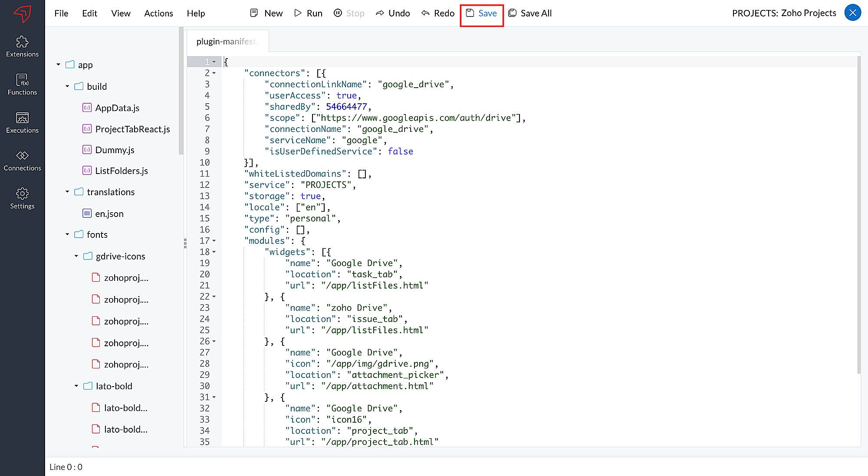This screenshot has height=476, width=868.
Task: Open the Extensions sidebar panel
Action: coord(22,46)
